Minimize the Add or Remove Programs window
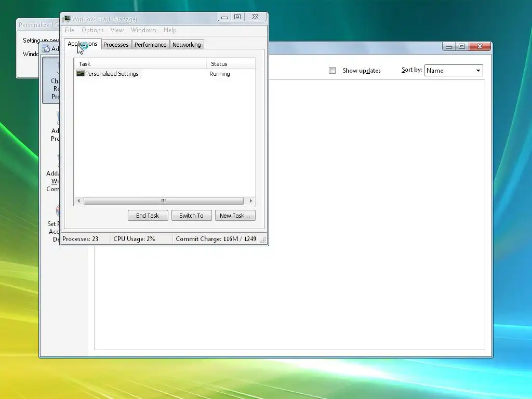 (448, 46)
